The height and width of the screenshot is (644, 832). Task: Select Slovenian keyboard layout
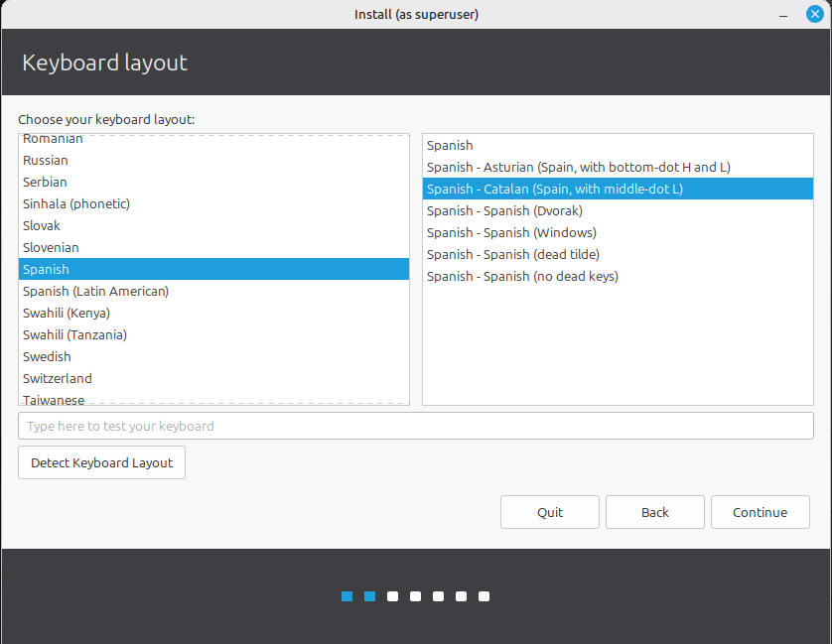point(51,247)
